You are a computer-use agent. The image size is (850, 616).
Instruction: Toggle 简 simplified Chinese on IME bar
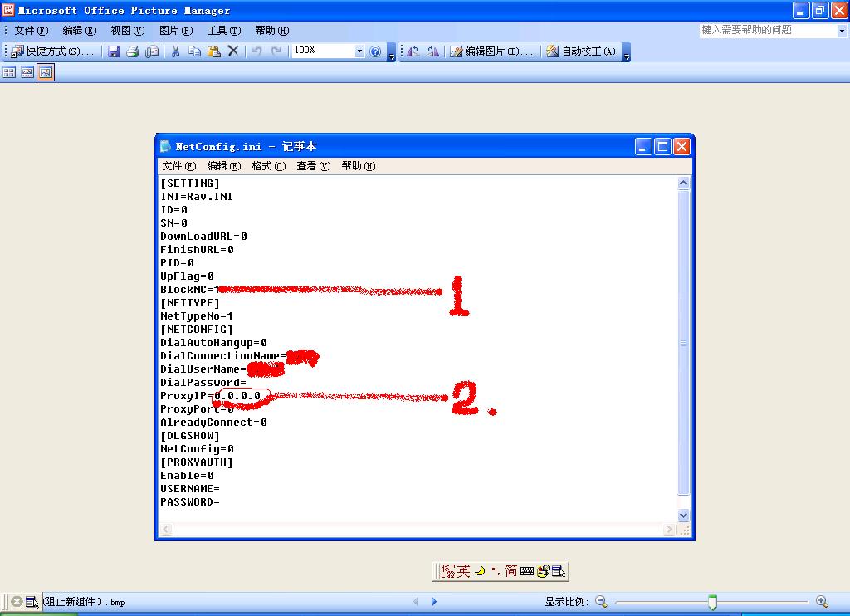click(x=510, y=571)
